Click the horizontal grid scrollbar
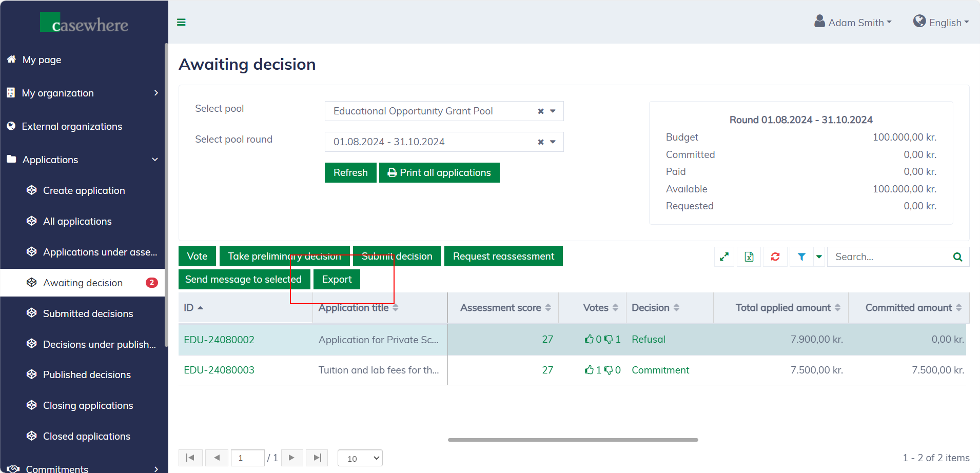The height and width of the screenshot is (473, 980). pyautogui.click(x=573, y=440)
